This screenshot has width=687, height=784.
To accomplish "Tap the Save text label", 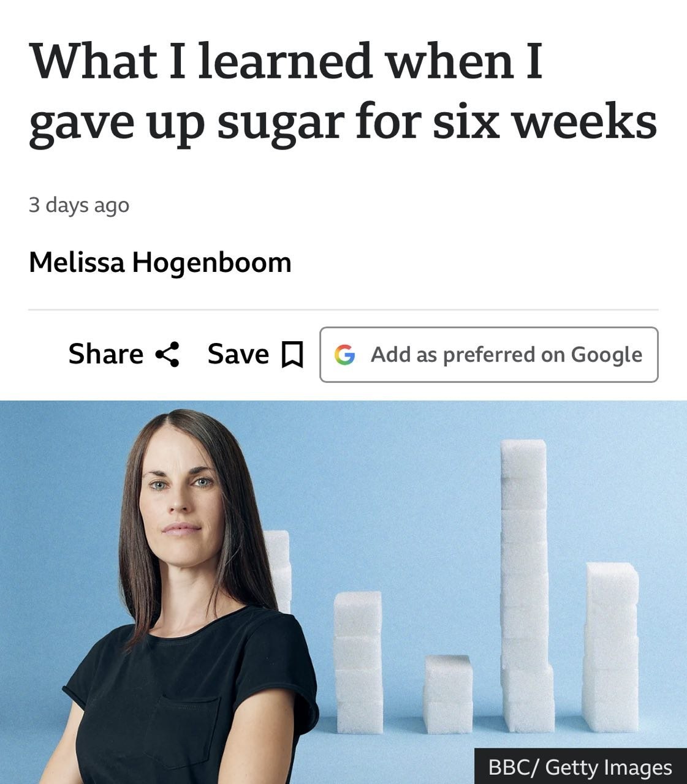I will coord(238,354).
